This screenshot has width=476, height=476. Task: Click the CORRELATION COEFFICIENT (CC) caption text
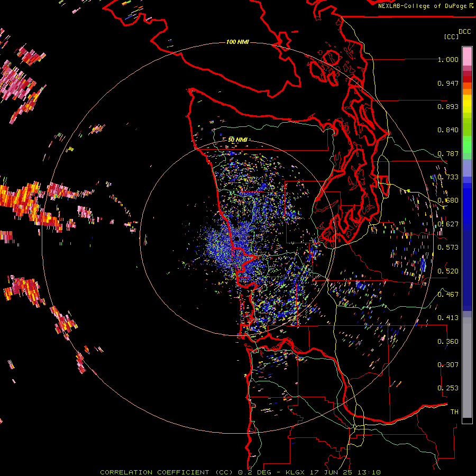pos(167,472)
